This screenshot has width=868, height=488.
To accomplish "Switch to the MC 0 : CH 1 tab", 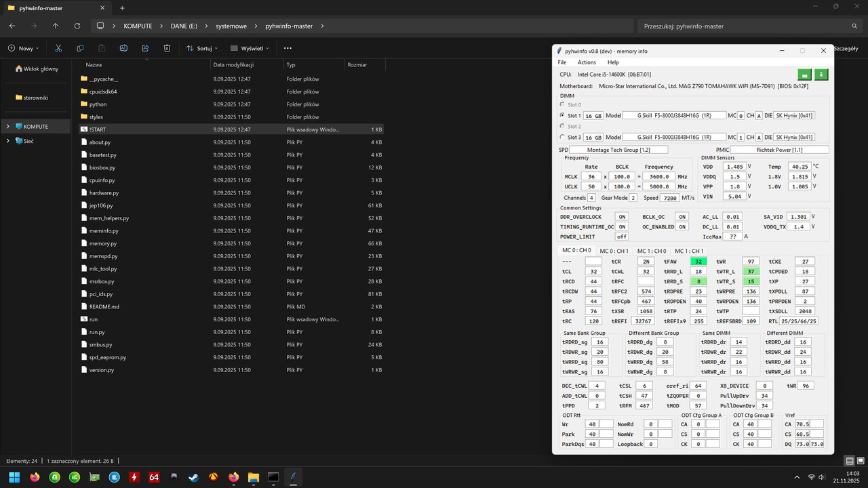I will click(614, 251).
